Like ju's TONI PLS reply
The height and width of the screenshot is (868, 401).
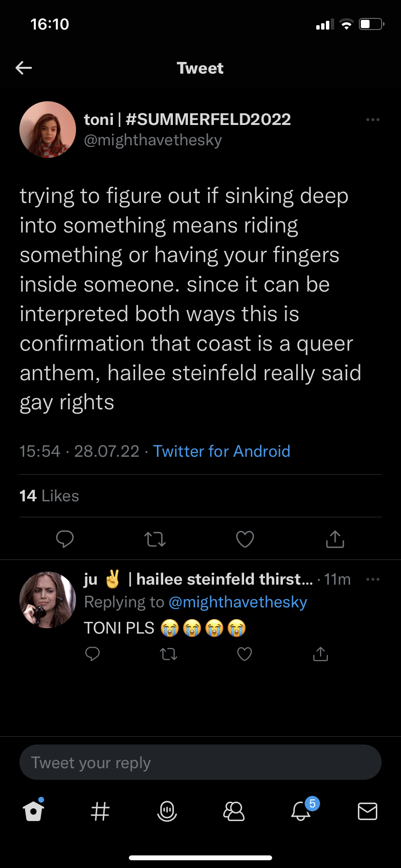coord(245,654)
